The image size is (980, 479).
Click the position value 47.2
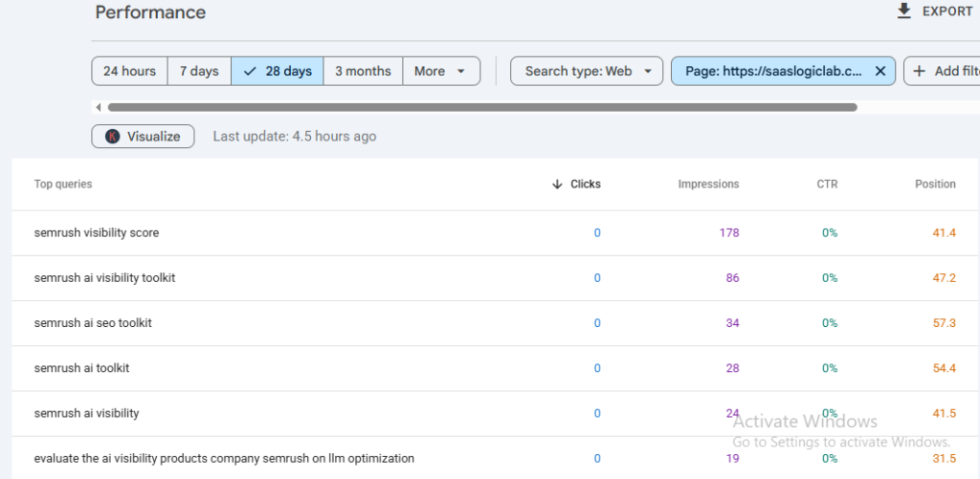click(x=945, y=278)
